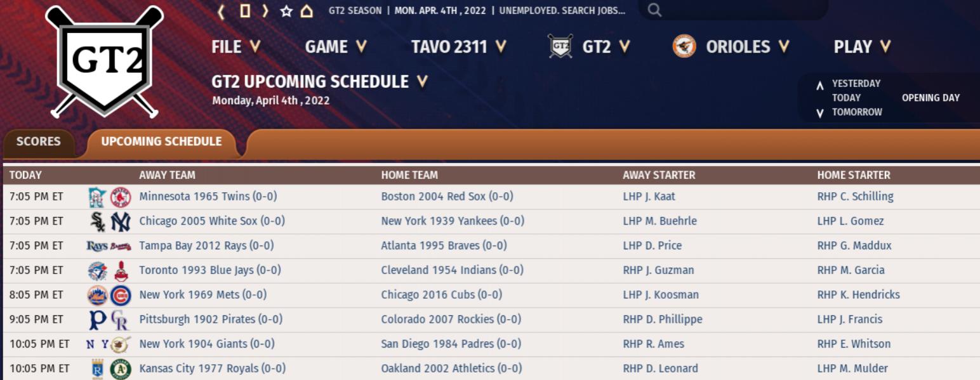980x380 pixels.
Task: Jump to Yesterday's schedule
Action: click(856, 84)
